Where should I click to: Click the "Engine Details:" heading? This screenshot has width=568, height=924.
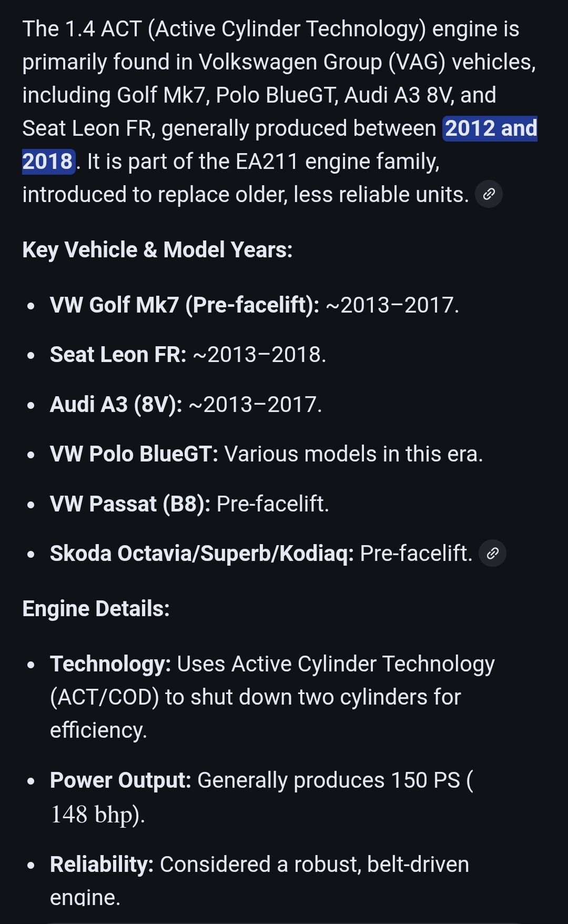click(96, 608)
